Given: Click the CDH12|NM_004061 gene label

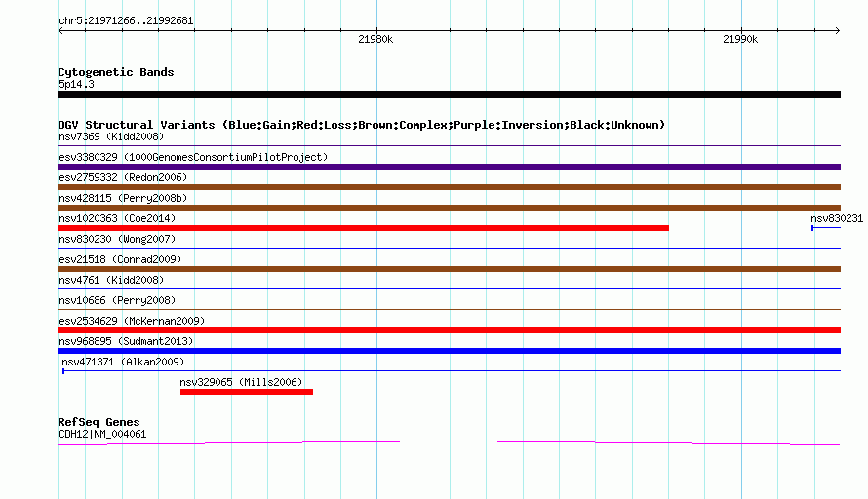Looking at the screenshot, I should (102, 435).
